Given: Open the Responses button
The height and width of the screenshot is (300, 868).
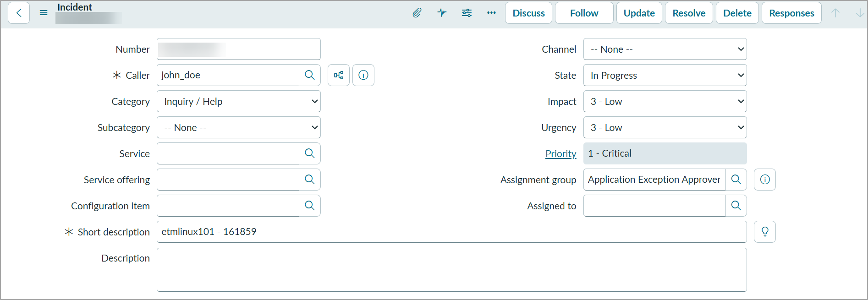Looking at the screenshot, I should tap(791, 13).
